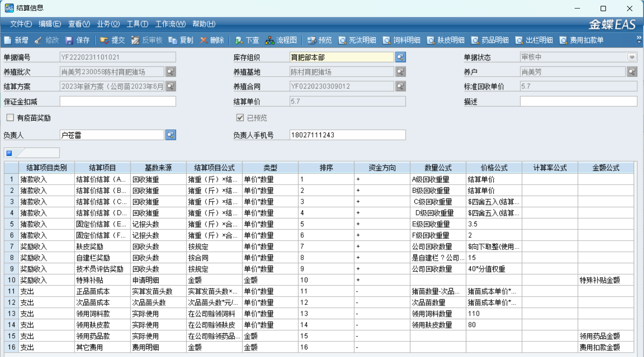Open the 负责人 lookup selector
This screenshot has height=357, width=644.
pyautogui.click(x=171, y=135)
